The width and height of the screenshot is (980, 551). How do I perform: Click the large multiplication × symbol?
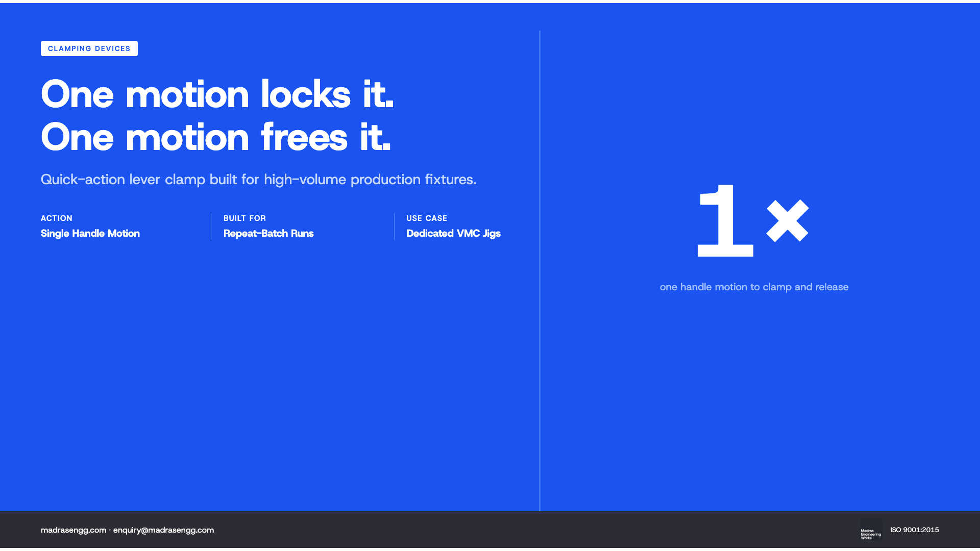pos(788,220)
